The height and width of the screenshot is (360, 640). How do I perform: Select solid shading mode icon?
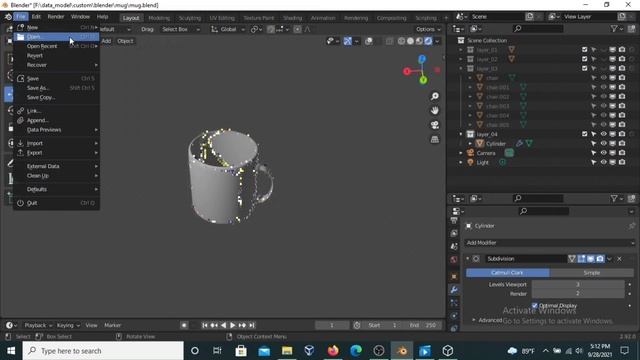pyautogui.click(x=410, y=41)
